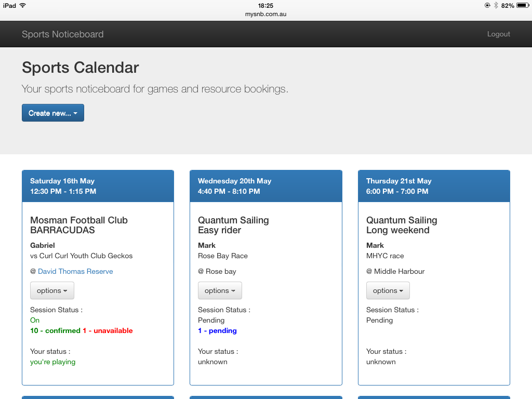Tap the mysnb.com.au address bar
The height and width of the screenshot is (399, 532).
(x=265, y=14)
